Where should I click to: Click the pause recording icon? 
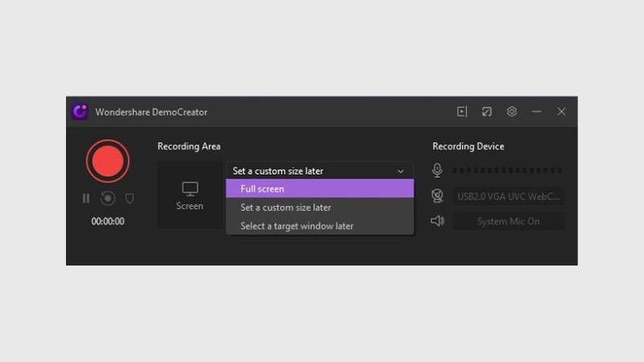86,198
